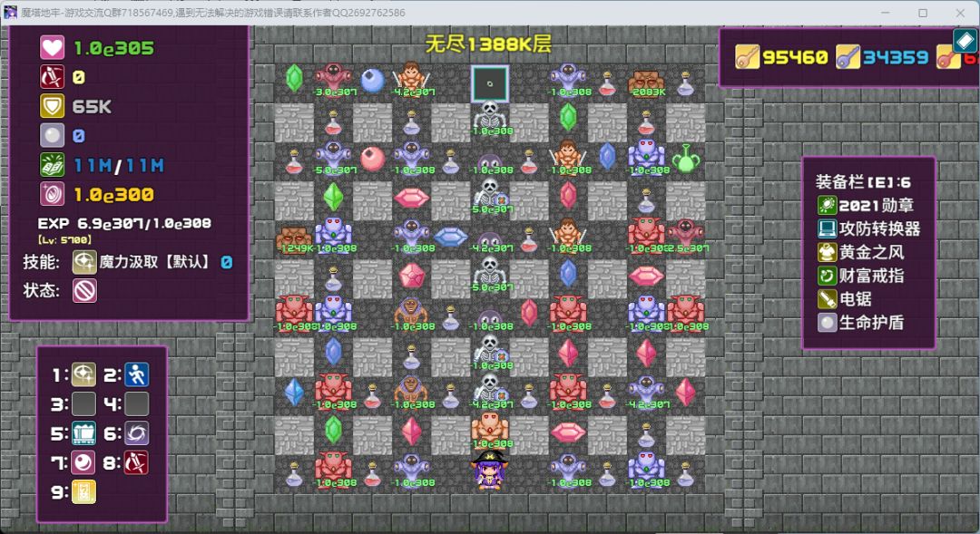Image resolution: width=980 pixels, height=534 pixels.
Task: Click empty skill slot 3
Action: [x=83, y=404]
